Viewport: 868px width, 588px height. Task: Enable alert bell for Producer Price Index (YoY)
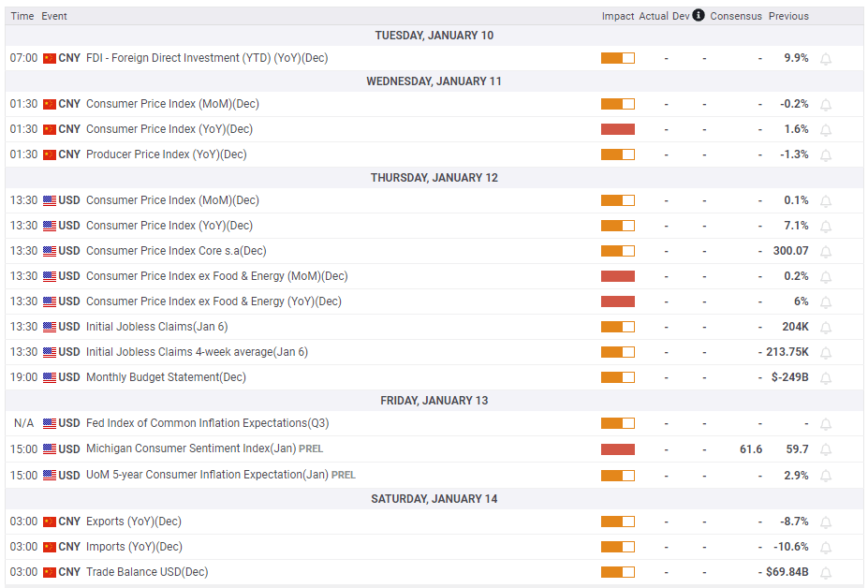tap(825, 155)
